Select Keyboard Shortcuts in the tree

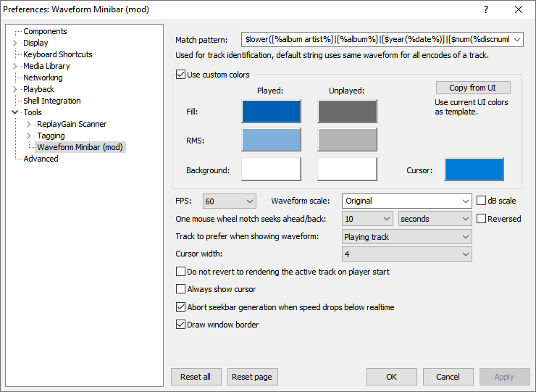57,54
